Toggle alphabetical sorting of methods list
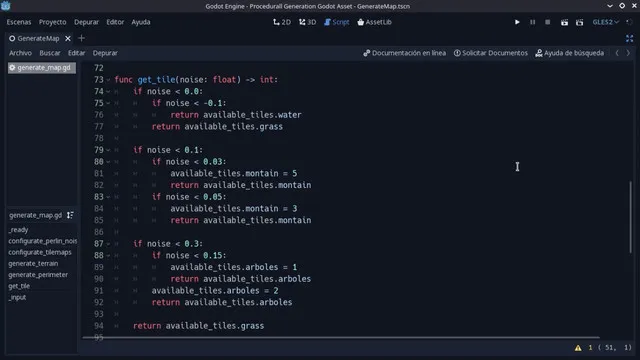This screenshot has width=640, height=360. [x=70, y=215]
